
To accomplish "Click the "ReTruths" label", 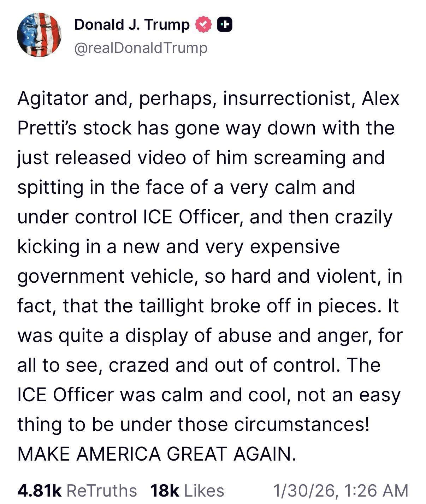I will coord(102,490).
